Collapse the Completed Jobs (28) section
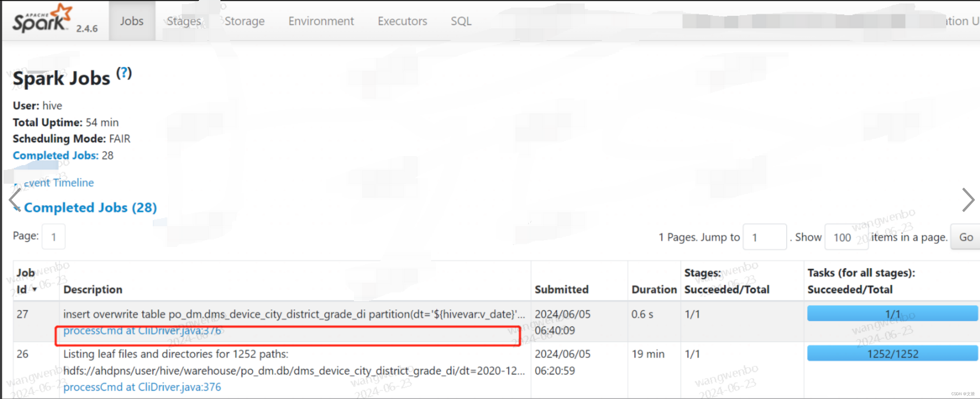The width and height of the screenshot is (980, 399). point(90,207)
